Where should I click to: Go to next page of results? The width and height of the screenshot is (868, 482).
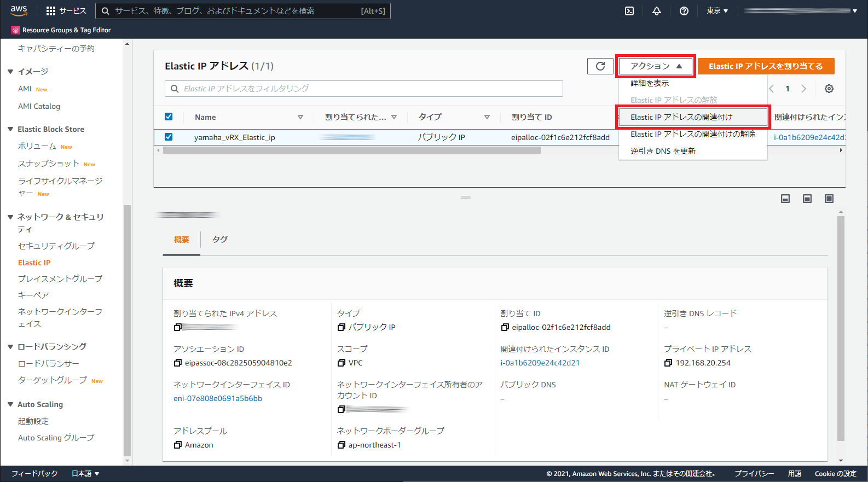click(x=803, y=89)
